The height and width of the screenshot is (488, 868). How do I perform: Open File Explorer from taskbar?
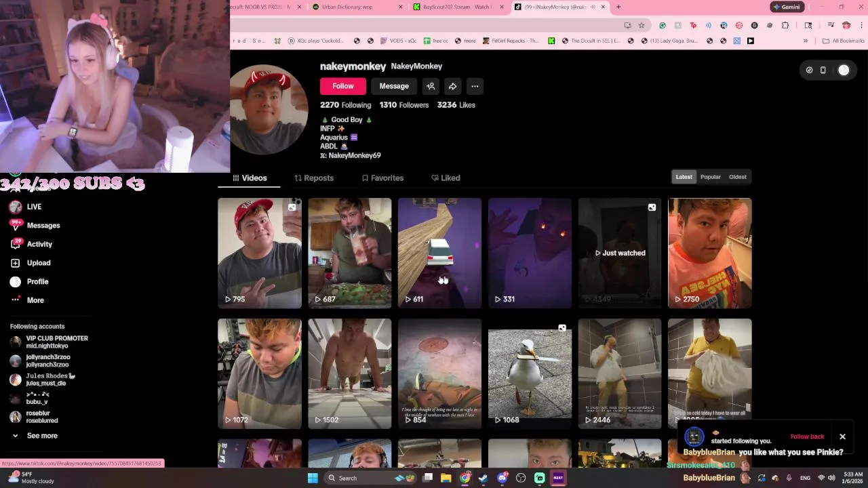(x=446, y=478)
